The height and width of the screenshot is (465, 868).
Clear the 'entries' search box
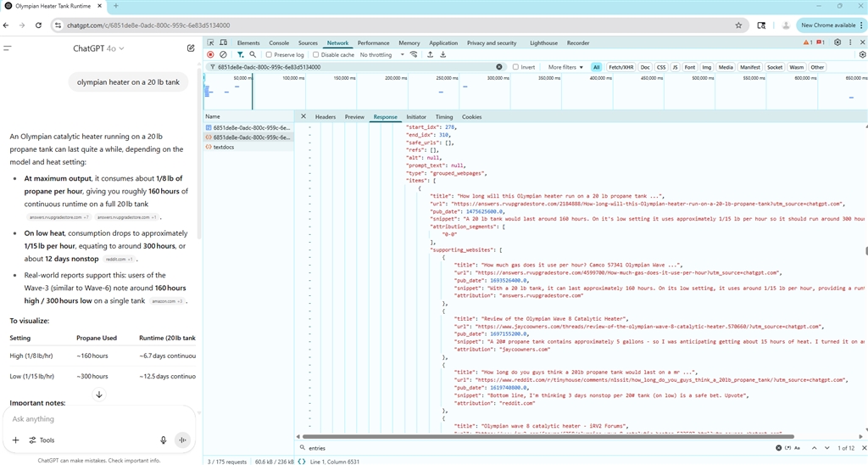(x=778, y=448)
